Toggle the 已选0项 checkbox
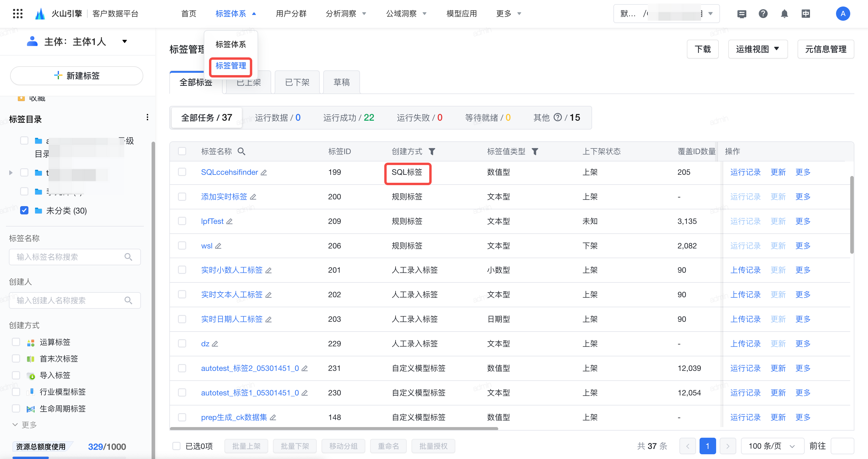Screen dimensions: 868x459 [176, 446]
